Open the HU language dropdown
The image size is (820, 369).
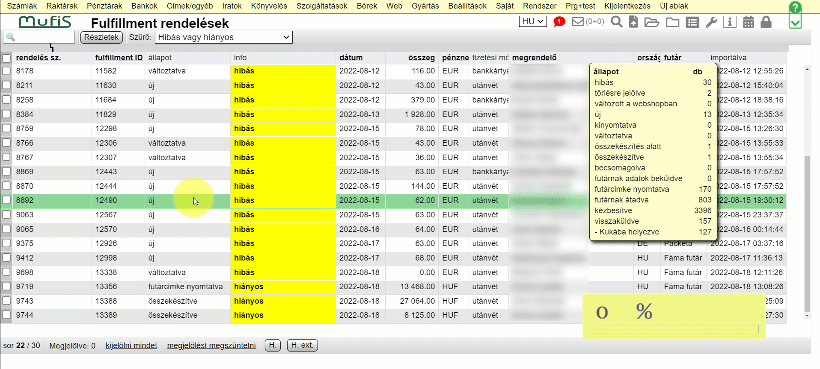[532, 22]
